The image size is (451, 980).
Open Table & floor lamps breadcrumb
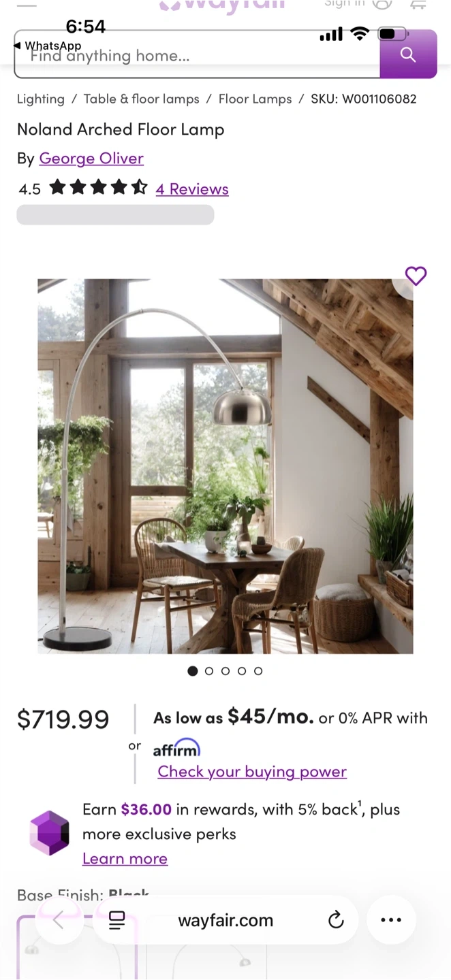tap(142, 99)
